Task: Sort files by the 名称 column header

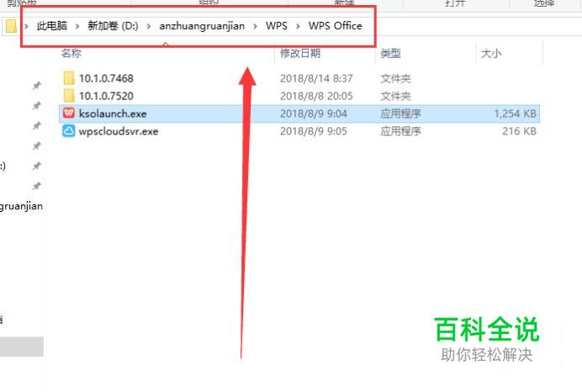Action: [71, 54]
